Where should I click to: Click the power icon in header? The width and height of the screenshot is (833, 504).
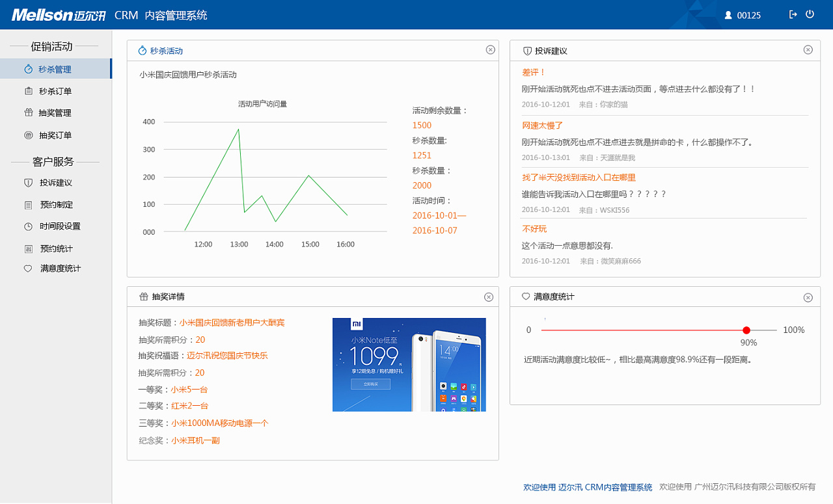tap(810, 14)
